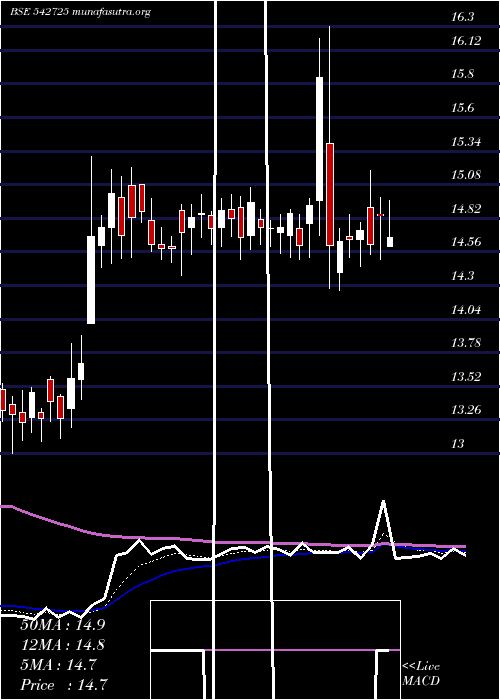The image size is (500, 700).
Task: Click the 14.56 price axis label
Action: tap(466, 242)
